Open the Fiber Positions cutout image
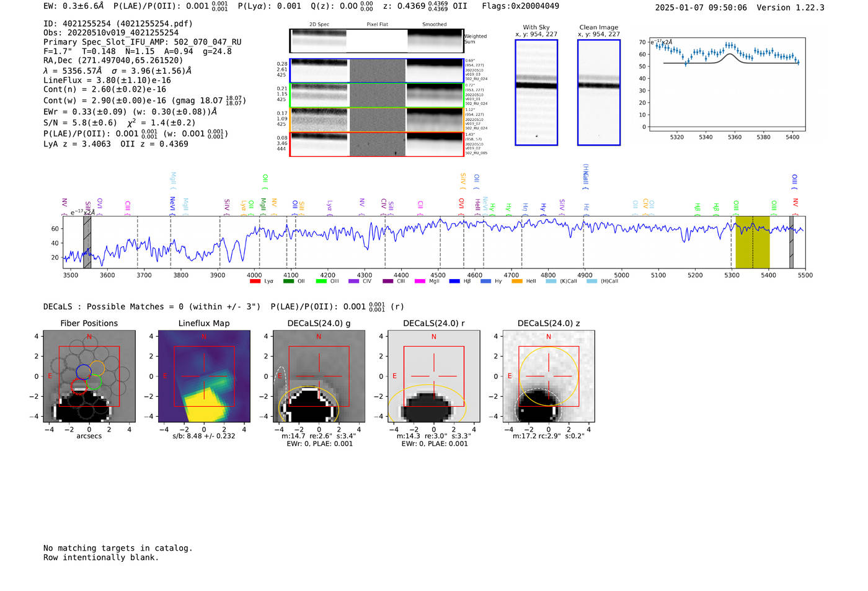 [x=89, y=376]
